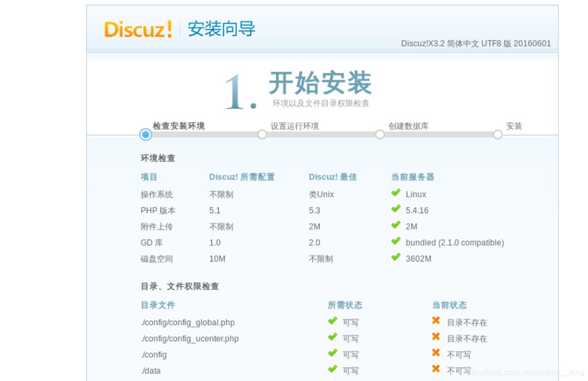Click the orange X for config_global.php
The height and width of the screenshot is (381, 588).
pyautogui.click(x=436, y=321)
